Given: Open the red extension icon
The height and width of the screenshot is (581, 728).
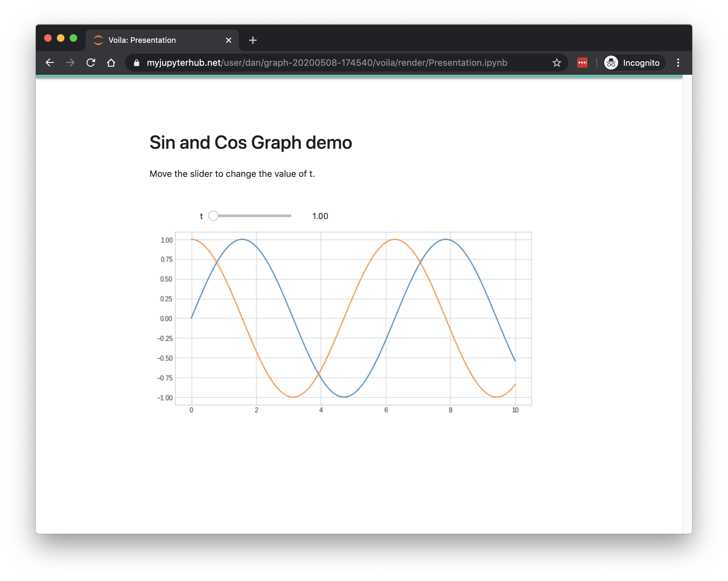Looking at the screenshot, I should pyautogui.click(x=582, y=63).
